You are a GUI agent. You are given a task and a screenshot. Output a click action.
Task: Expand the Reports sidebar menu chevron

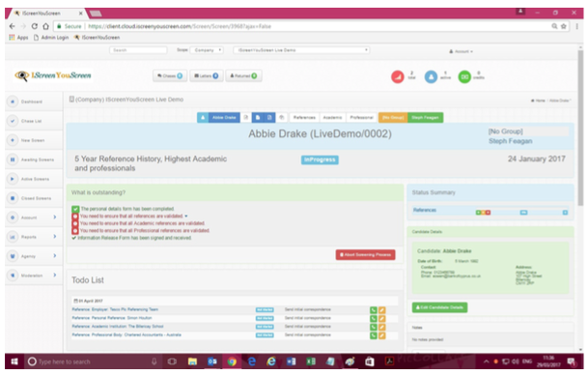pyautogui.click(x=55, y=237)
